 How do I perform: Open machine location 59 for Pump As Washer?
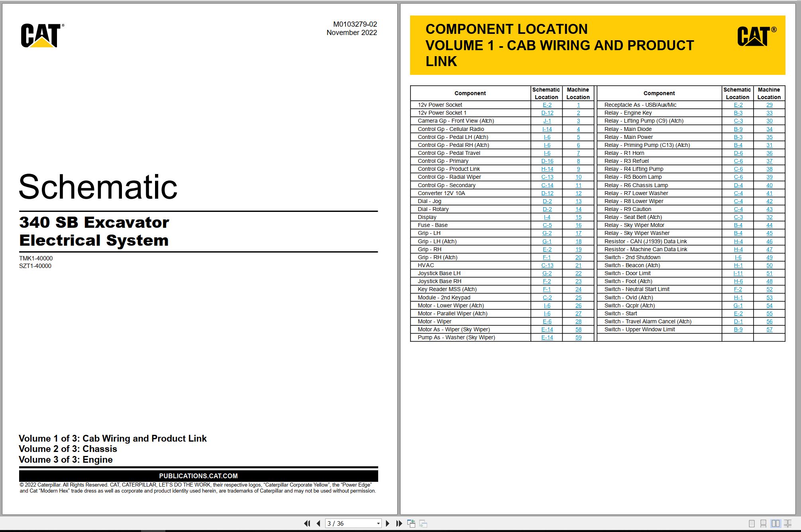(578, 337)
